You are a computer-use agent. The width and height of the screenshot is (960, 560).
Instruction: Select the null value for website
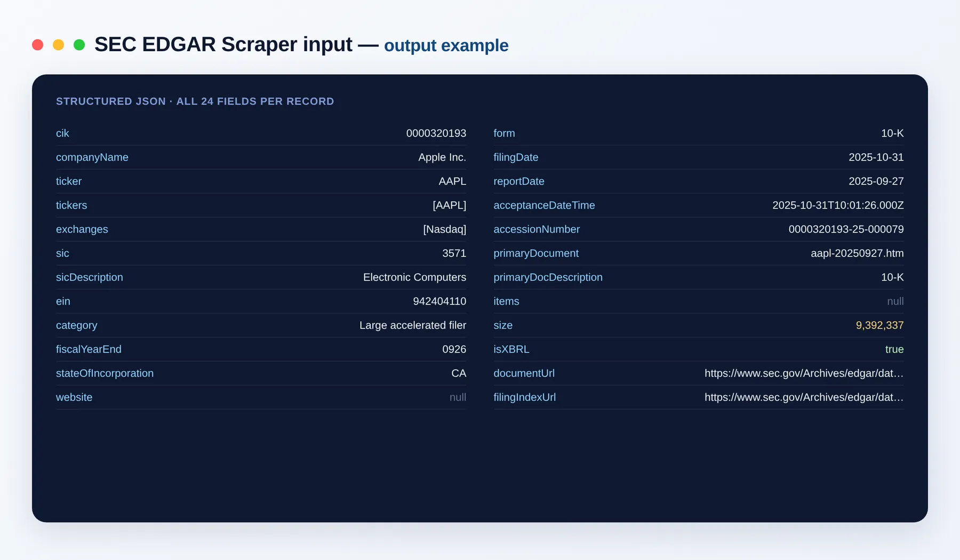pos(458,397)
